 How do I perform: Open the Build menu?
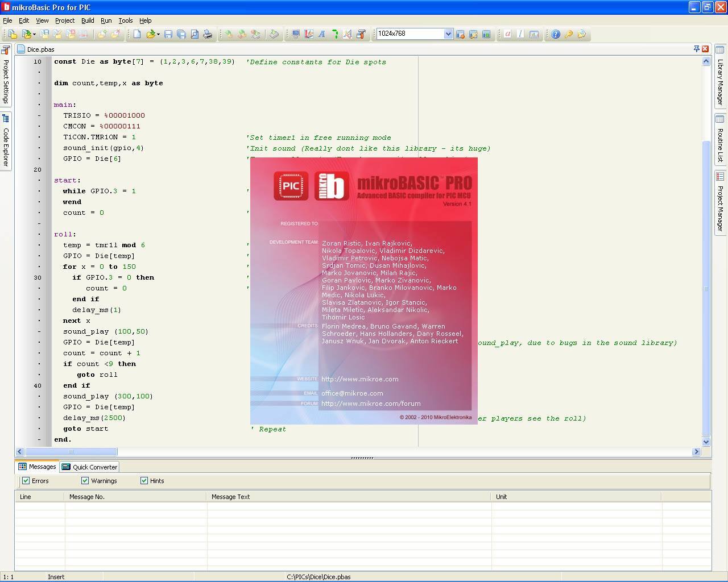[88, 20]
